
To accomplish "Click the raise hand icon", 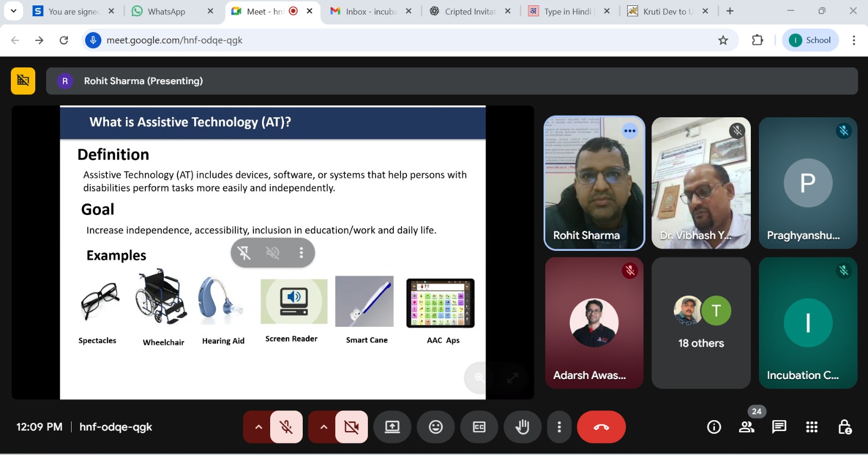I will pyautogui.click(x=522, y=427).
